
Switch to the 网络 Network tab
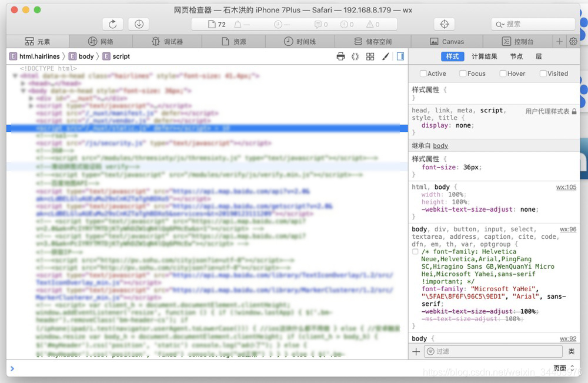[x=101, y=41]
